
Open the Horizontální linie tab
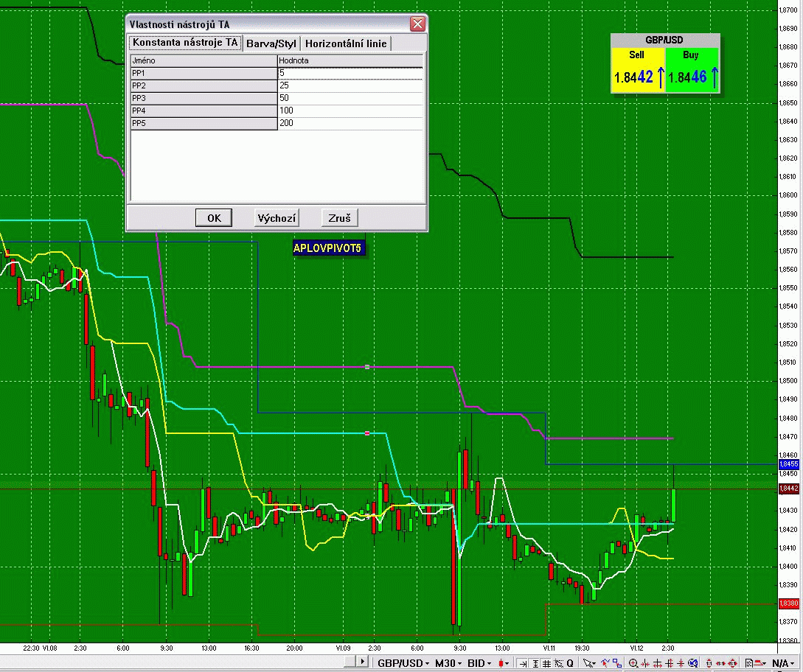click(346, 43)
